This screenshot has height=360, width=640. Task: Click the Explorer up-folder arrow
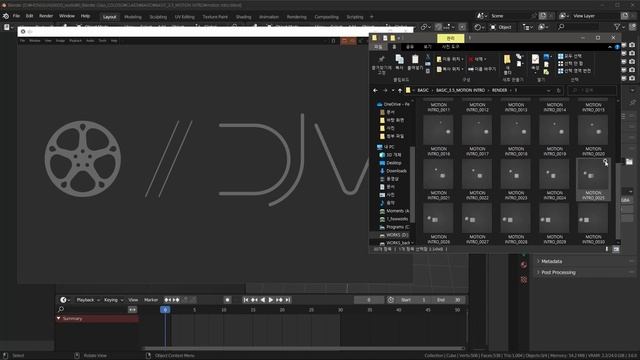click(x=400, y=90)
